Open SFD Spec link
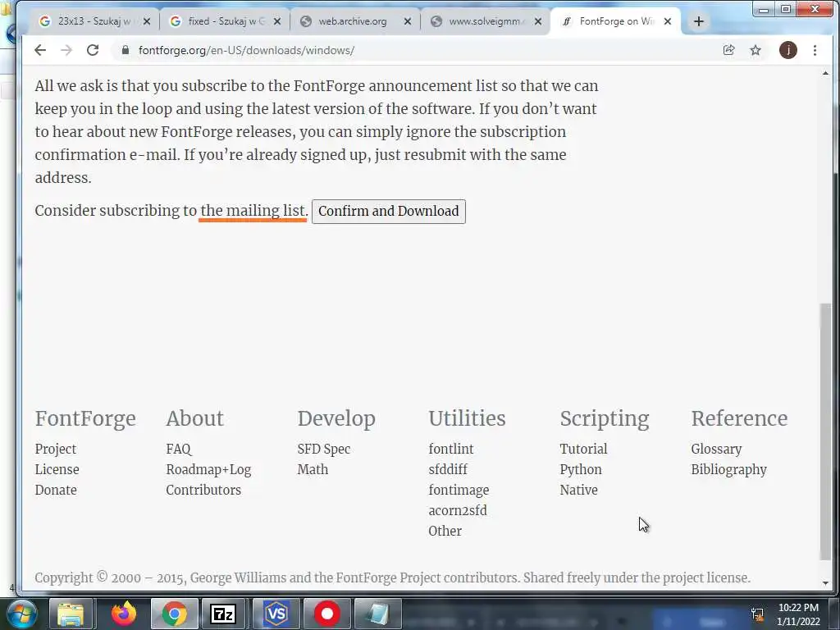Viewport: 840px width, 630px height. point(323,449)
